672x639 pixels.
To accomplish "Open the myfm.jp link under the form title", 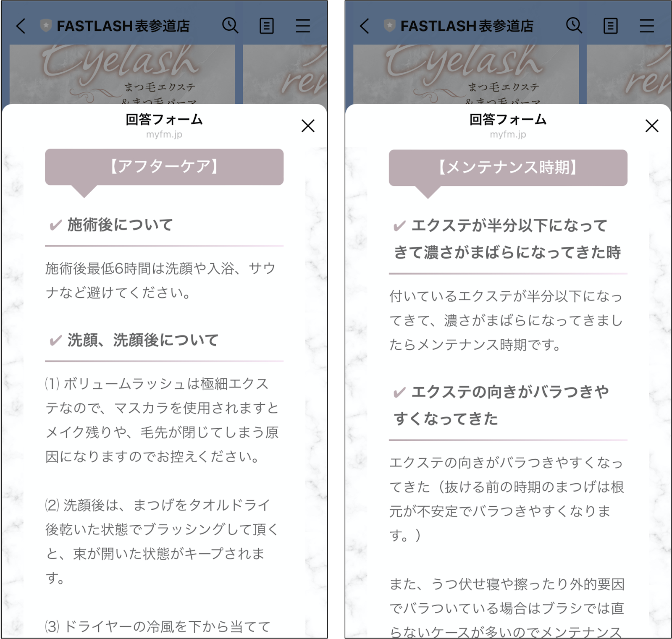I will (x=164, y=135).
